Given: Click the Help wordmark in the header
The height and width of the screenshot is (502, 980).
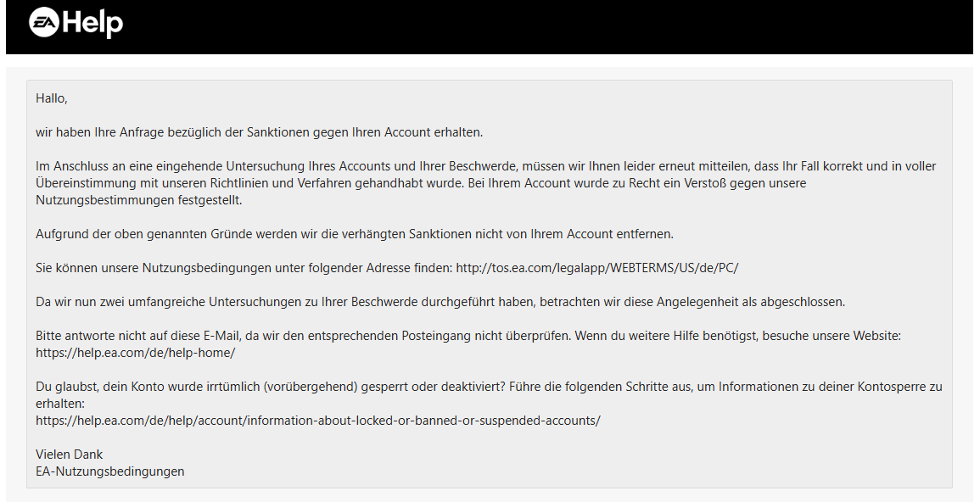Looking at the screenshot, I should pyautogui.click(x=92, y=24).
